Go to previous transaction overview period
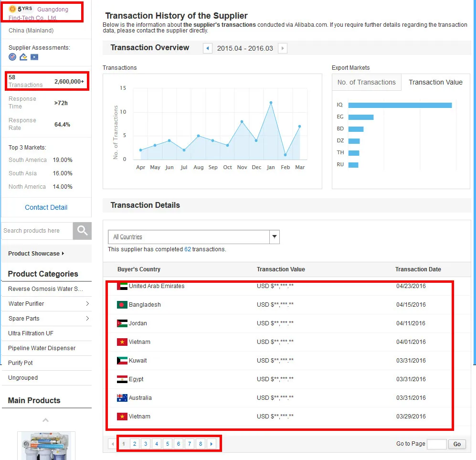Screen dimensions: 476x460 click(x=208, y=48)
